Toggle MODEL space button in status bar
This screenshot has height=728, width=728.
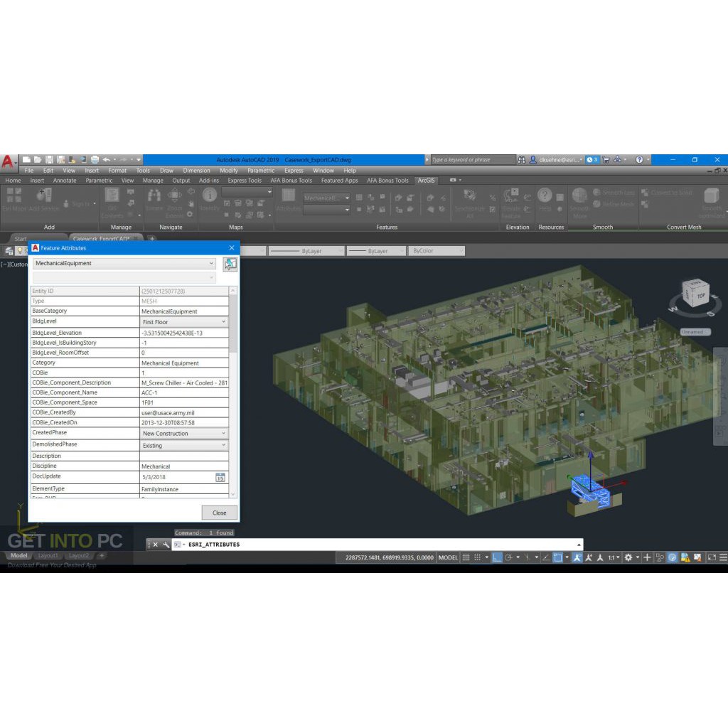(448, 557)
